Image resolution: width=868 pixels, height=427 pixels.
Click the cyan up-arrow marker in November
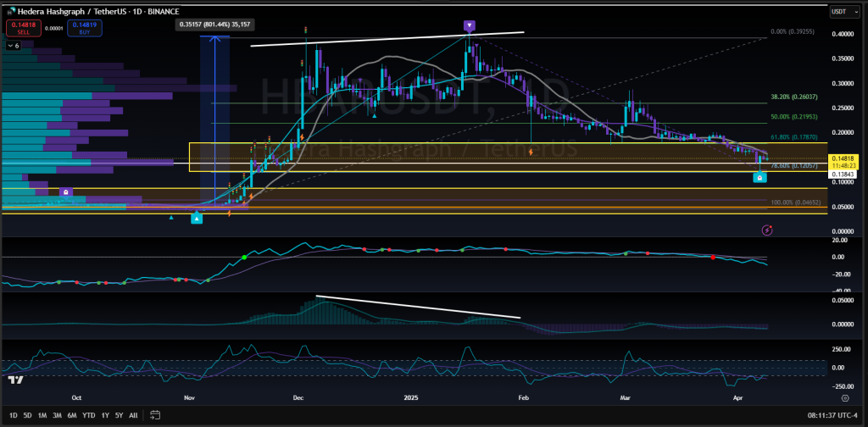pyautogui.click(x=197, y=219)
